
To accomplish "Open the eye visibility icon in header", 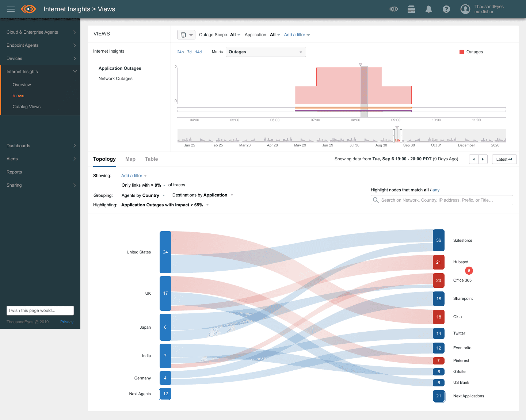I will point(394,9).
